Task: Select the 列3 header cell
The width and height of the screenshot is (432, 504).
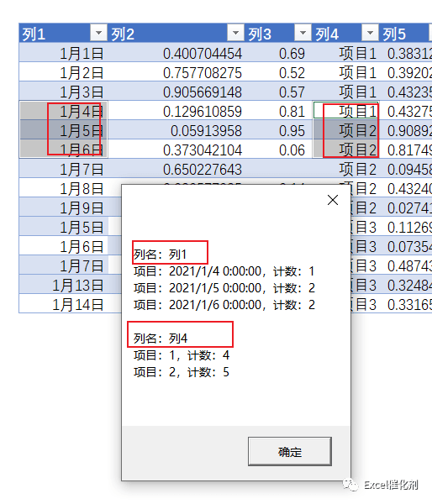Action: coord(278,33)
